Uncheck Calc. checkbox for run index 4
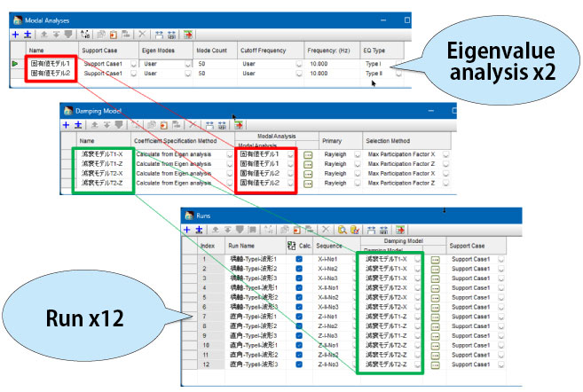583x392 pixels. coord(299,288)
